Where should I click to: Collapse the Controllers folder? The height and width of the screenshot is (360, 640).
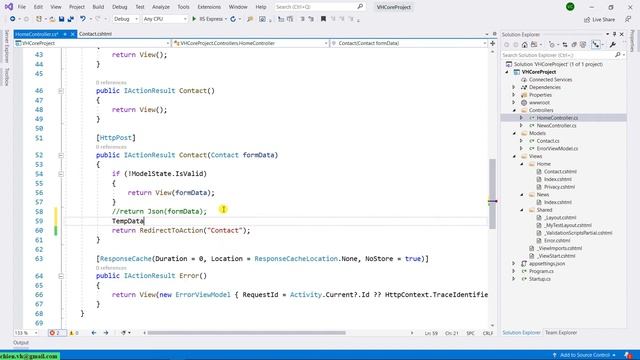[514, 110]
